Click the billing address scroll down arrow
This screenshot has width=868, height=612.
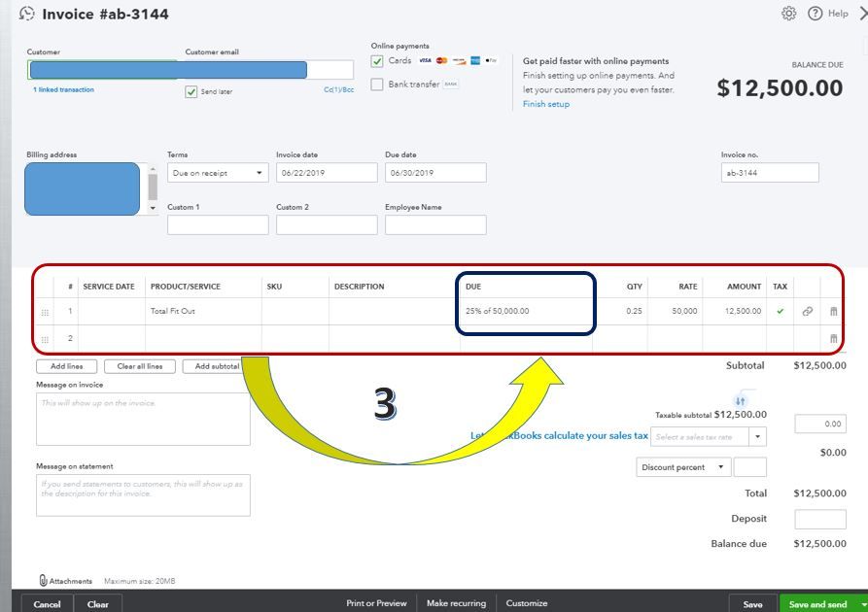[153, 208]
